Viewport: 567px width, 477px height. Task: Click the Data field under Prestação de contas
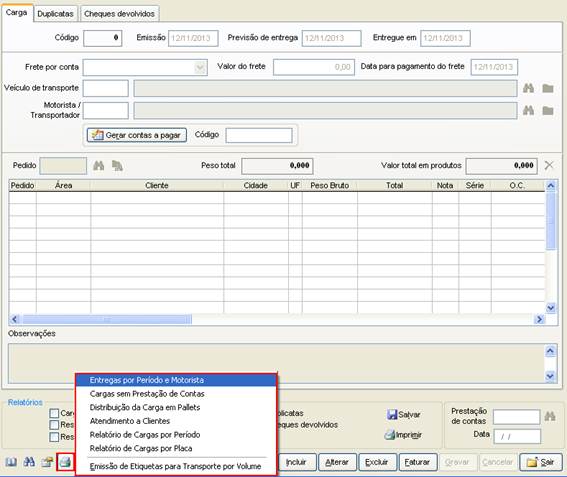click(x=517, y=436)
